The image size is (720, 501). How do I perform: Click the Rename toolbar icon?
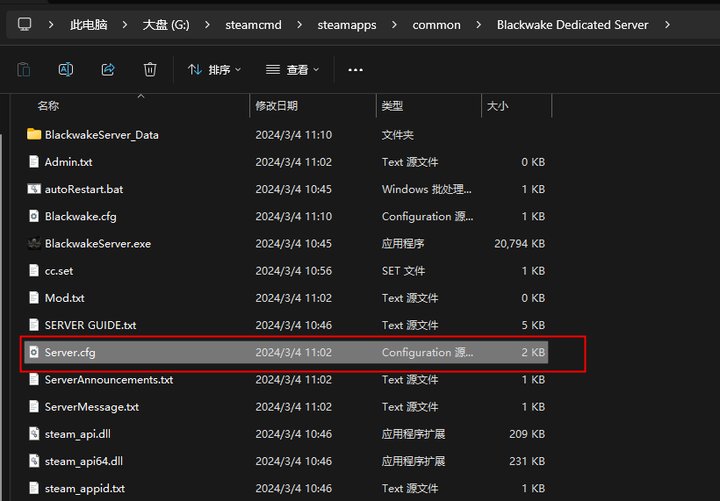point(66,70)
